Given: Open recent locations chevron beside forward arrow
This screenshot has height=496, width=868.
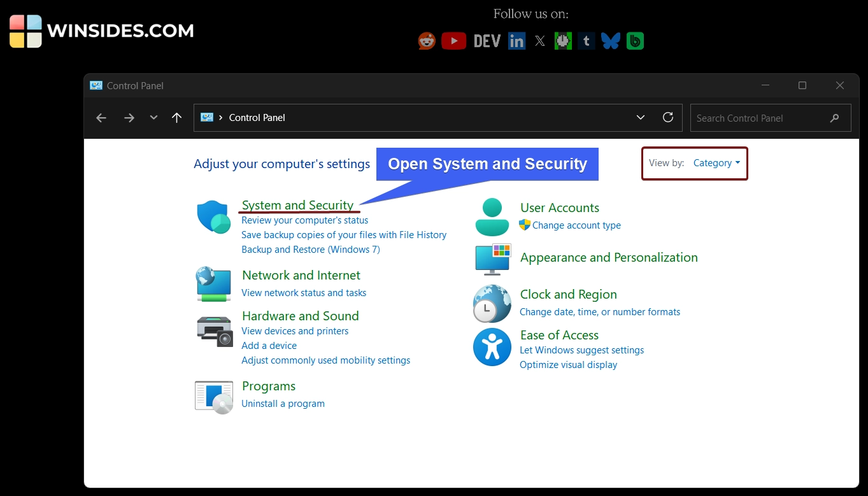Looking at the screenshot, I should coord(153,117).
